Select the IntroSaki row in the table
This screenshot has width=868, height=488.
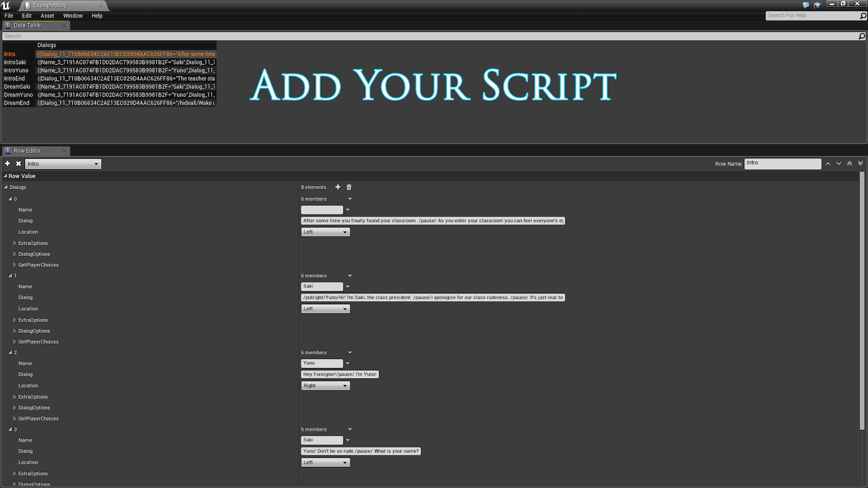(17, 62)
